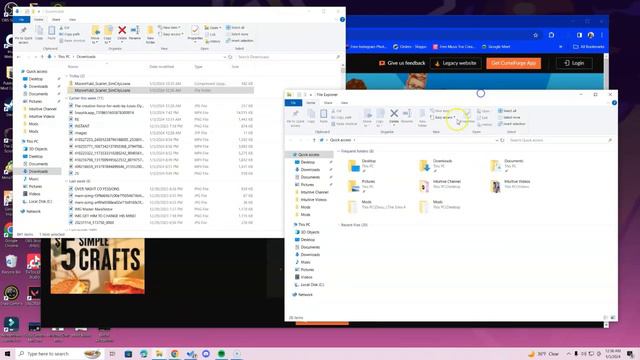Click the Search Quick access field in File Explorer
Image resolution: width=640 pixels, height=360 pixels.
[x=561, y=140]
